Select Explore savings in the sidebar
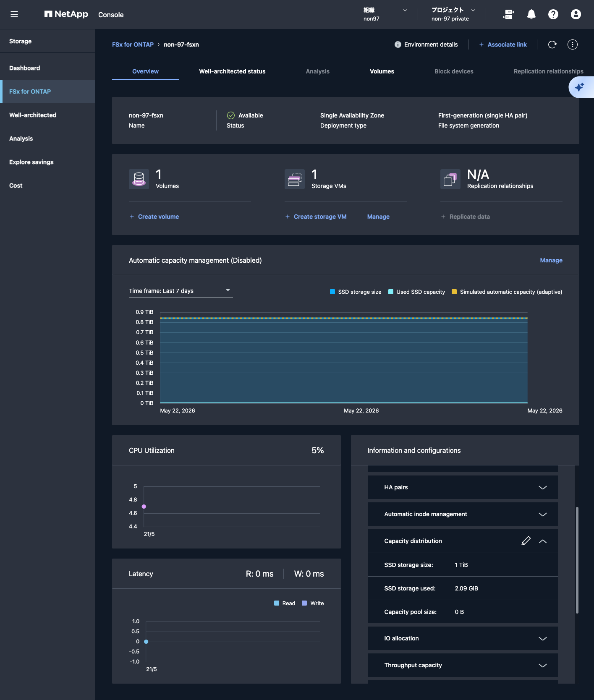Screen dimensions: 594x700 (x=47, y=162)
